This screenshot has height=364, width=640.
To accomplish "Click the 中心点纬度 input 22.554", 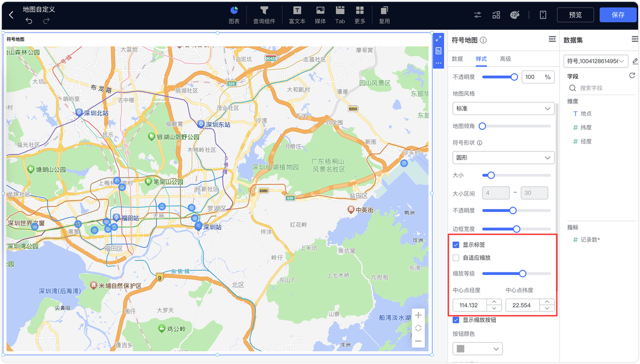I will coord(522,305).
